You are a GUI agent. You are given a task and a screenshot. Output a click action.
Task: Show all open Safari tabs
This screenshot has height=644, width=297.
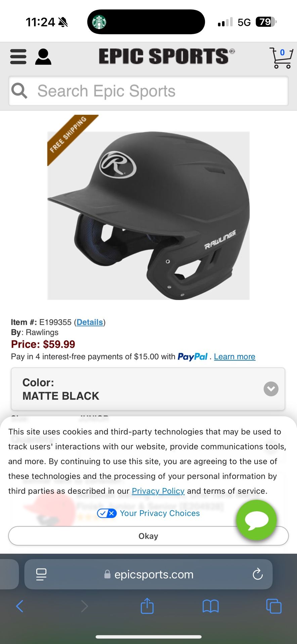click(x=274, y=606)
